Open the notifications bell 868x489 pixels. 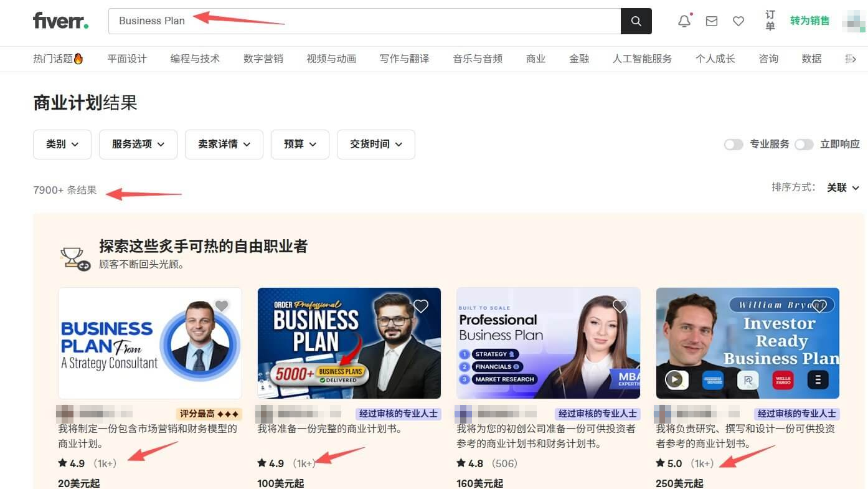(684, 21)
